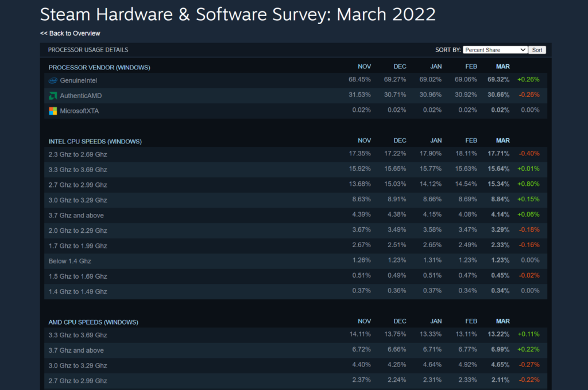Viewport: 588px width, 390px height.
Task: Click AMD 2.7 Ghz to 2.99 Ghz row label
Action: tap(78, 381)
